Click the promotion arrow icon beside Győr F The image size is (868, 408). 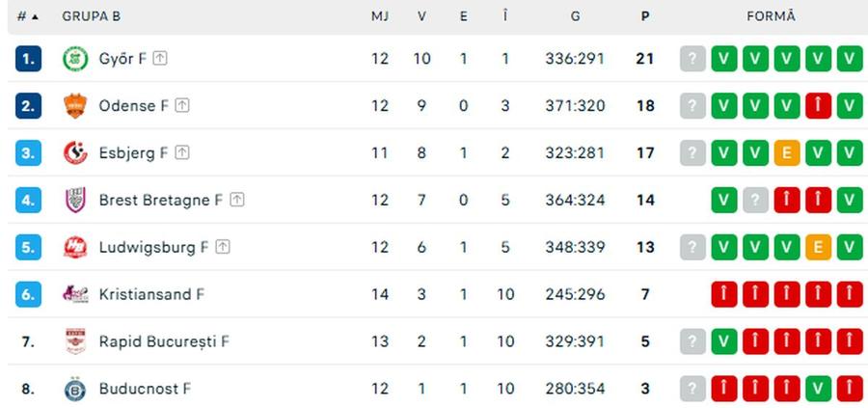pos(160,58)
